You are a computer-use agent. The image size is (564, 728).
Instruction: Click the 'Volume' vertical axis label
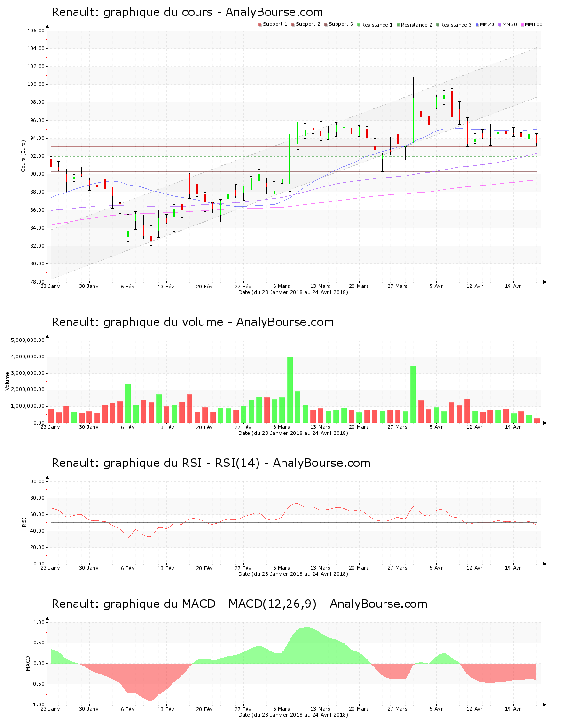7,381
